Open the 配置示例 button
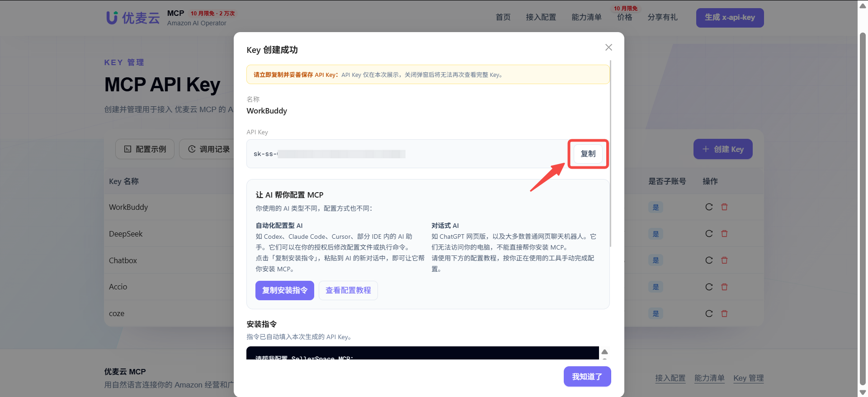The image size is (868, 397). (x=145, y=149)
